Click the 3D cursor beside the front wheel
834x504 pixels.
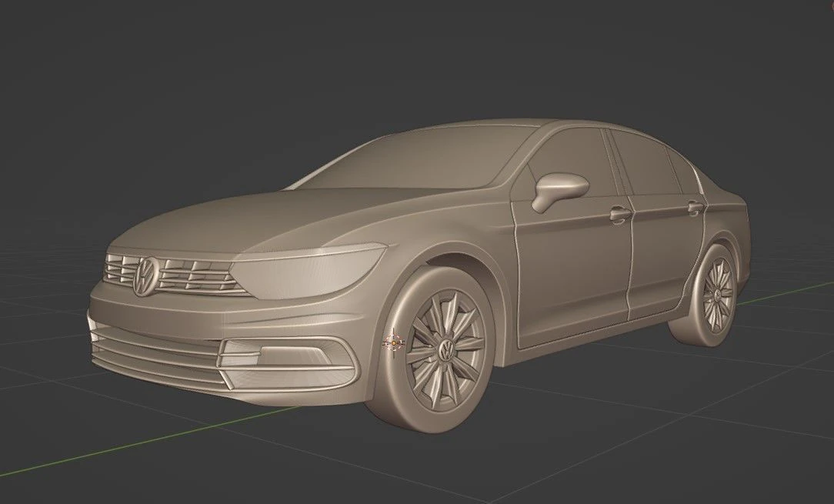click(394, 343)
